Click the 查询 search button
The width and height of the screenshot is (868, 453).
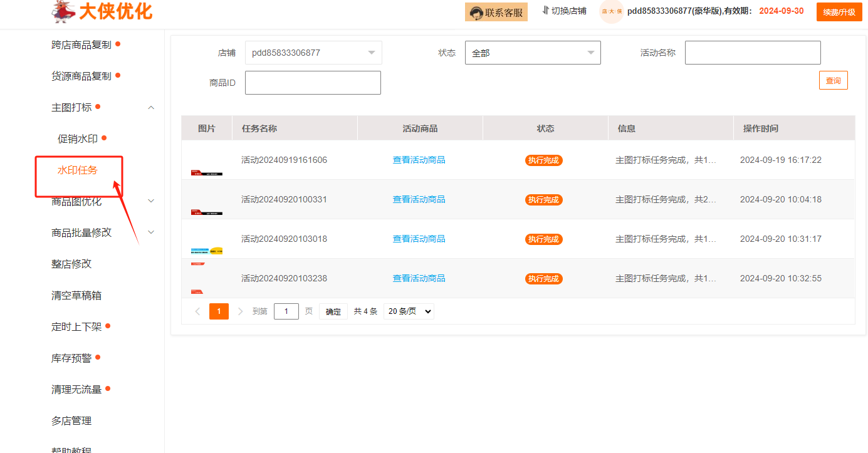coord(834,80)
